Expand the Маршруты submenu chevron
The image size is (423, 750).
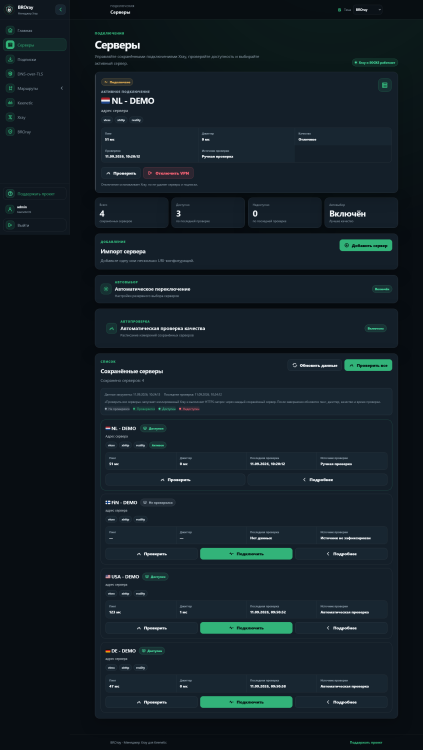(x=61, y=88)
